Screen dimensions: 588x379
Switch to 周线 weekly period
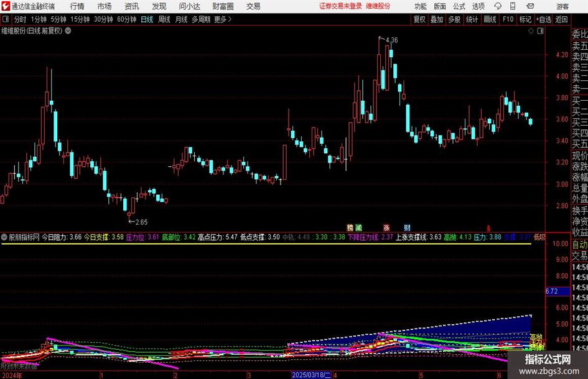click(164, 19)
